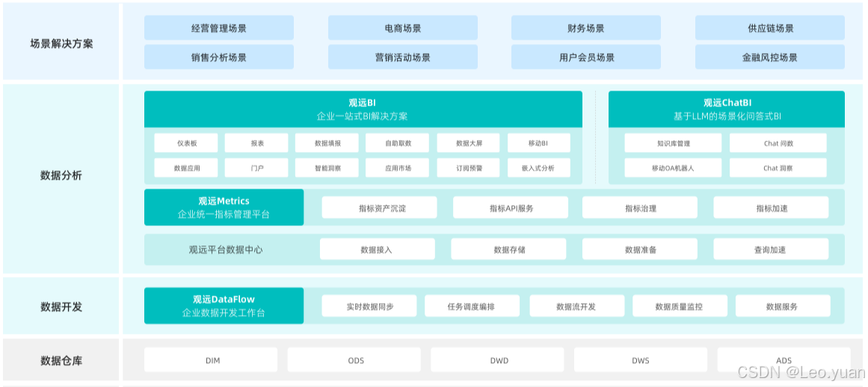Open the 观远DataFlow block
This screenshot has height=387, width=868.
pyautogui.click(x=224, y=306)
